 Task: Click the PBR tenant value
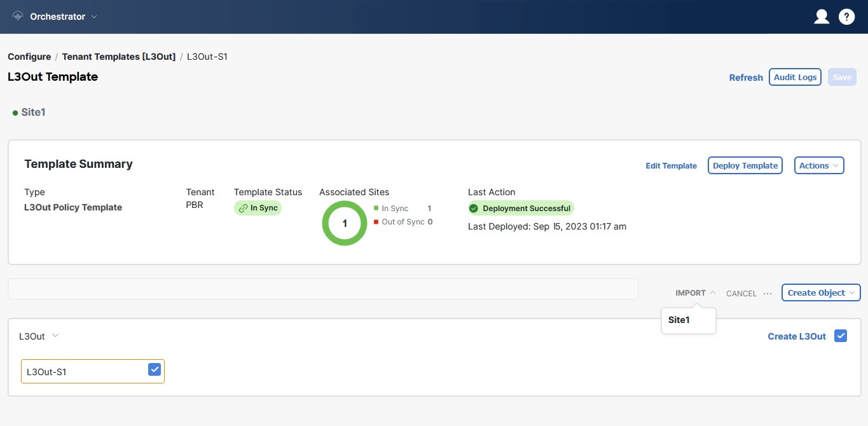click(x=194, y=205)
